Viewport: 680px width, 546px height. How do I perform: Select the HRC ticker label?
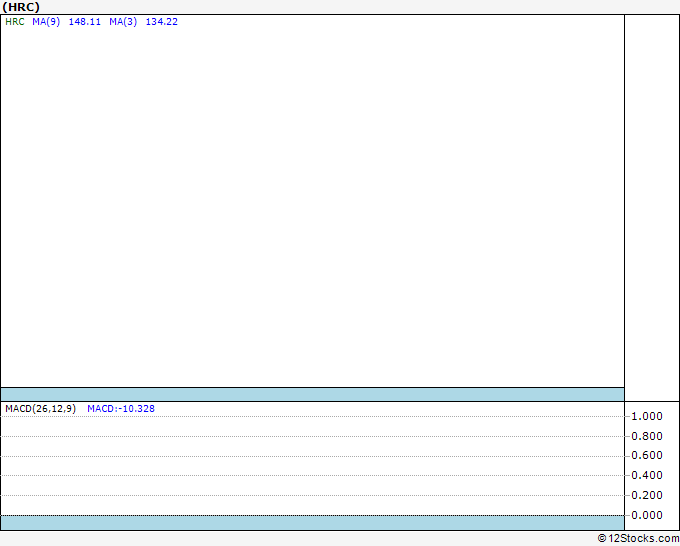point(15,22)
